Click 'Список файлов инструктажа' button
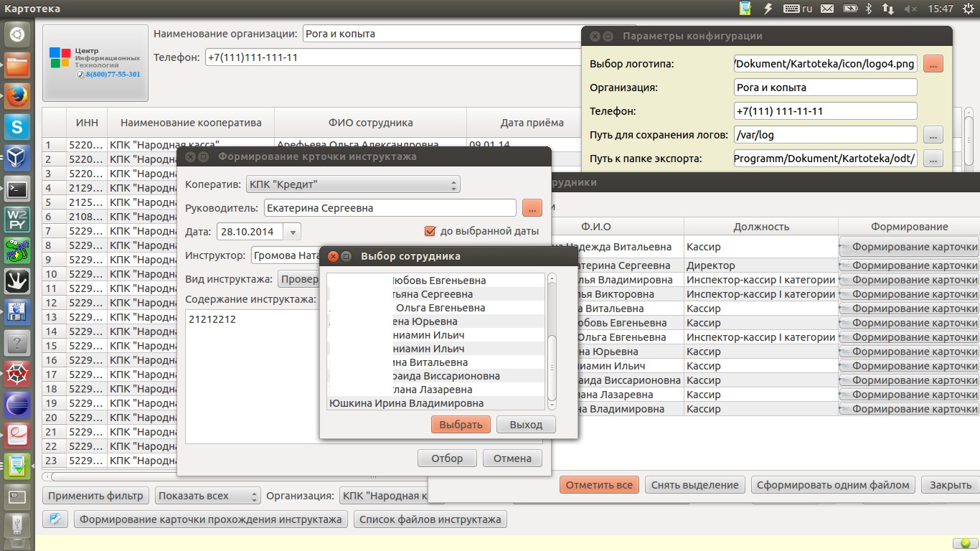 point(430,519)
